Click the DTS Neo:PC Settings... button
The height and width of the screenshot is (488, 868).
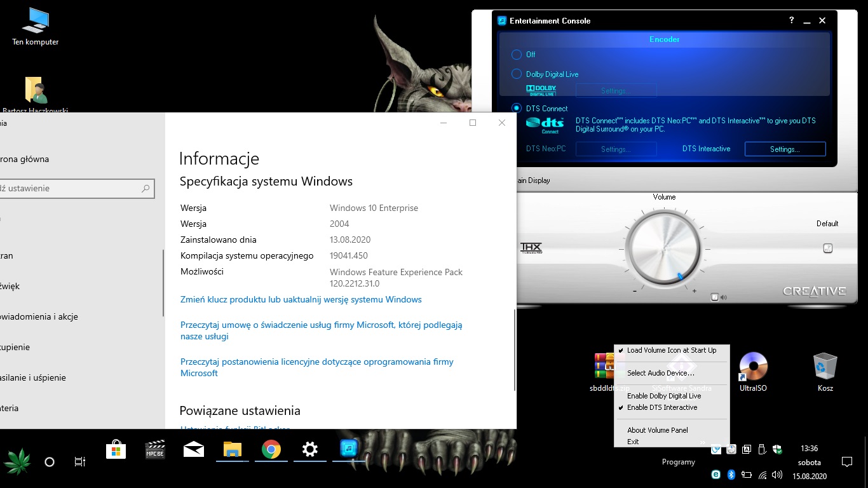tap(616, 149)
